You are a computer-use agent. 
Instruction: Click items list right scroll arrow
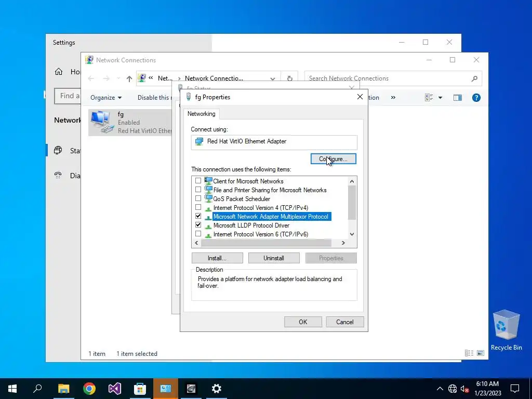343,243
